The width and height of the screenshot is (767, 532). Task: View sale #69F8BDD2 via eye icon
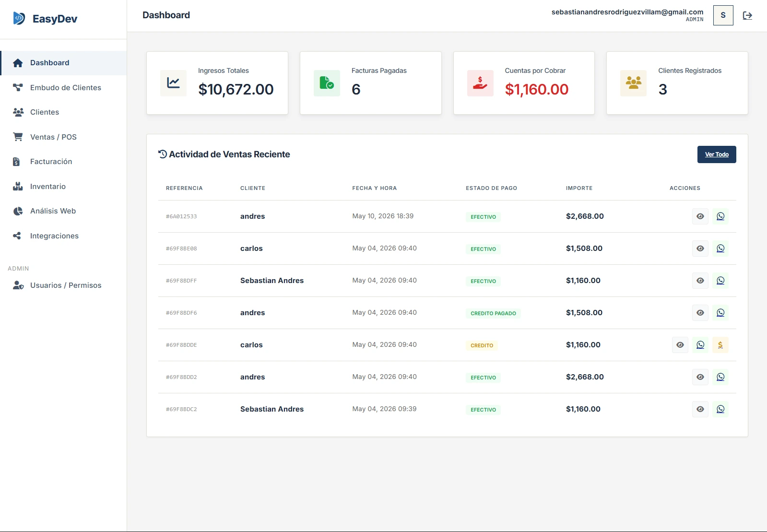point(700,377)
